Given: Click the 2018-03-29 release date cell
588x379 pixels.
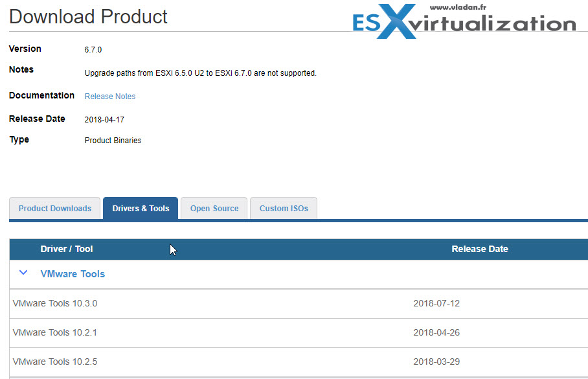Looking at the screenshot, I should (x=436, y=362).
